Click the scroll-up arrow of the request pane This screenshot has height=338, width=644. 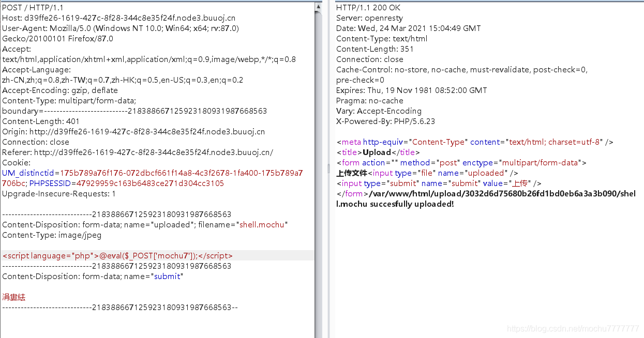tap(318, 6)
